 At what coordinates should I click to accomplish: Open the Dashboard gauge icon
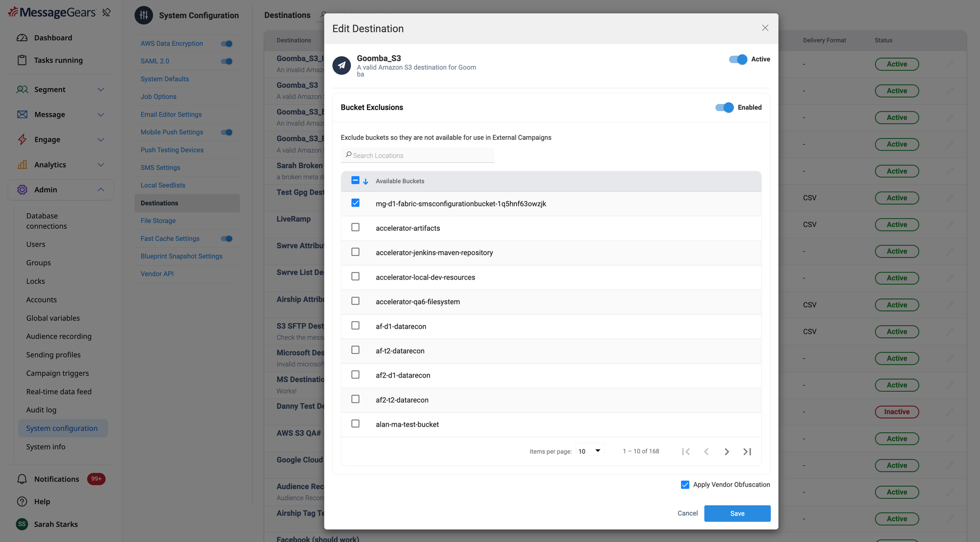(22, 38)
